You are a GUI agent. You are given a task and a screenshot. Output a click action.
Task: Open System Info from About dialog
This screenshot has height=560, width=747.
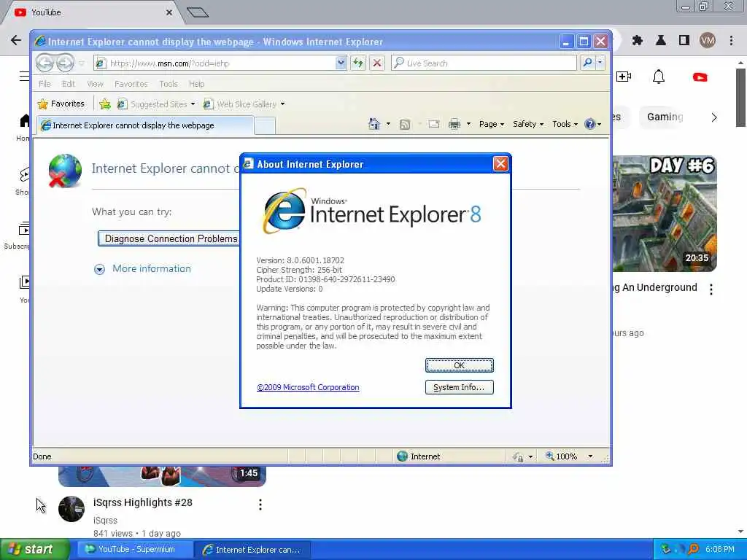click(x=460, y=387)
